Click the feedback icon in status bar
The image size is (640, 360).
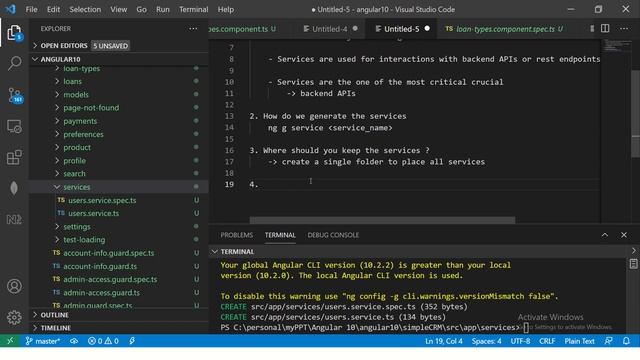coord(608,341)
